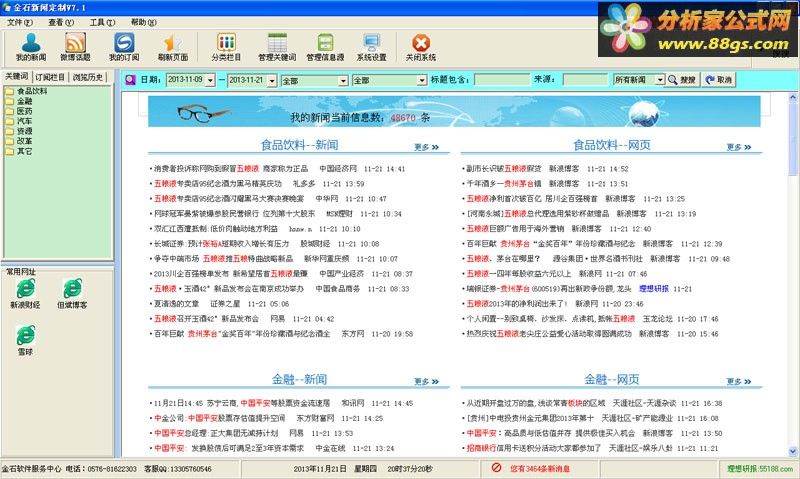Open headline 五粮液2013年的净利润出来了
Screen dimensions: 800x479
(517, 304)
